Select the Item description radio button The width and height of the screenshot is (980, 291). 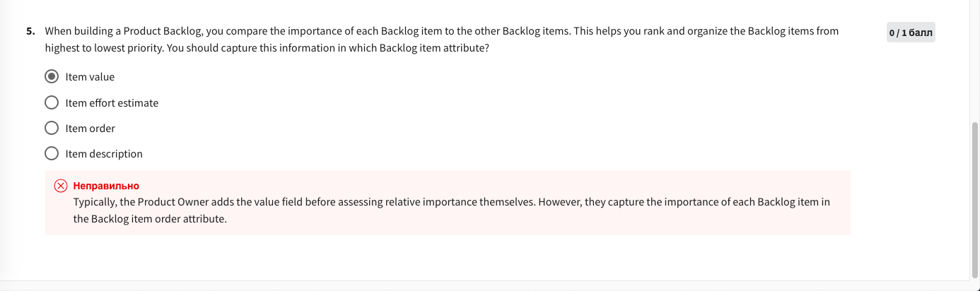point(52,153)
